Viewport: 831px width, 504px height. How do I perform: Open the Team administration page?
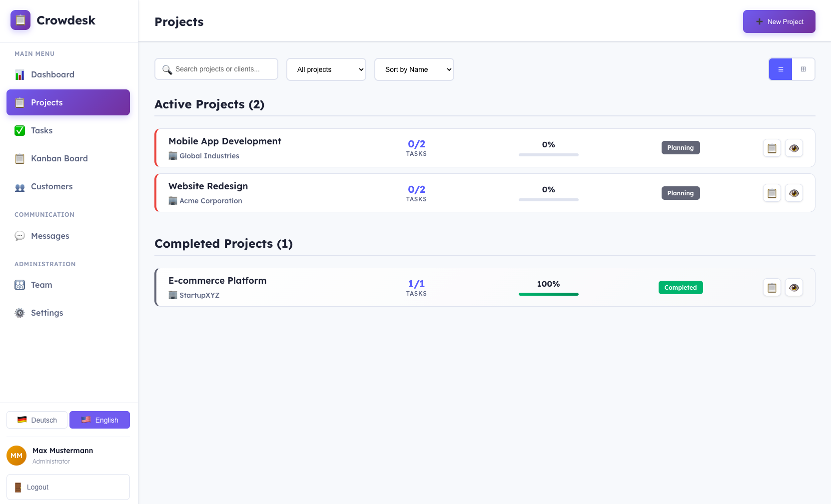pos(68,285)
